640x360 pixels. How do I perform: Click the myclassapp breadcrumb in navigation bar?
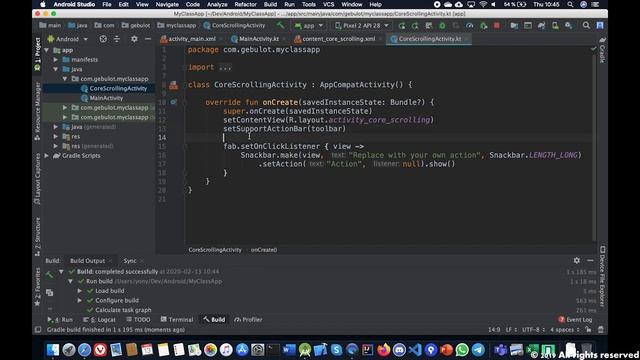[177, 25]
